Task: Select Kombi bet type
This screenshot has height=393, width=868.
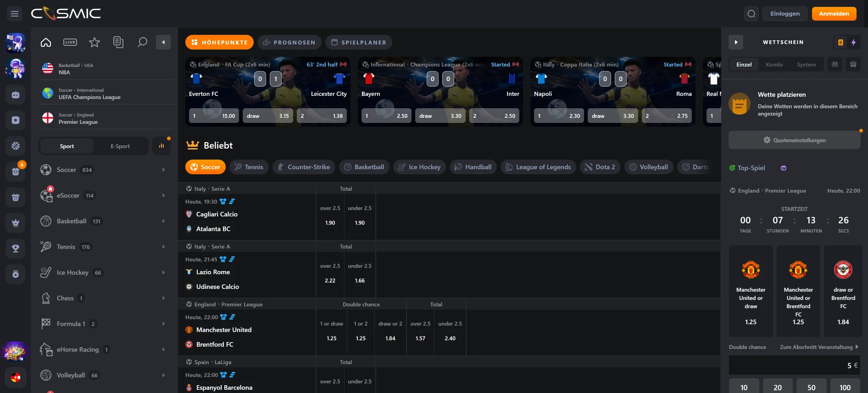Action: point(774,65)
